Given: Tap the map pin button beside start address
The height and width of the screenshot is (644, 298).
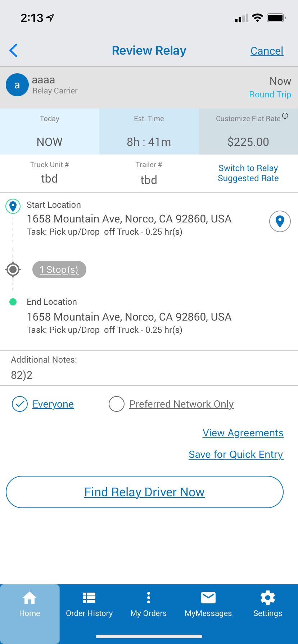Looking at the screenshot, I should [x=280, y=221].
